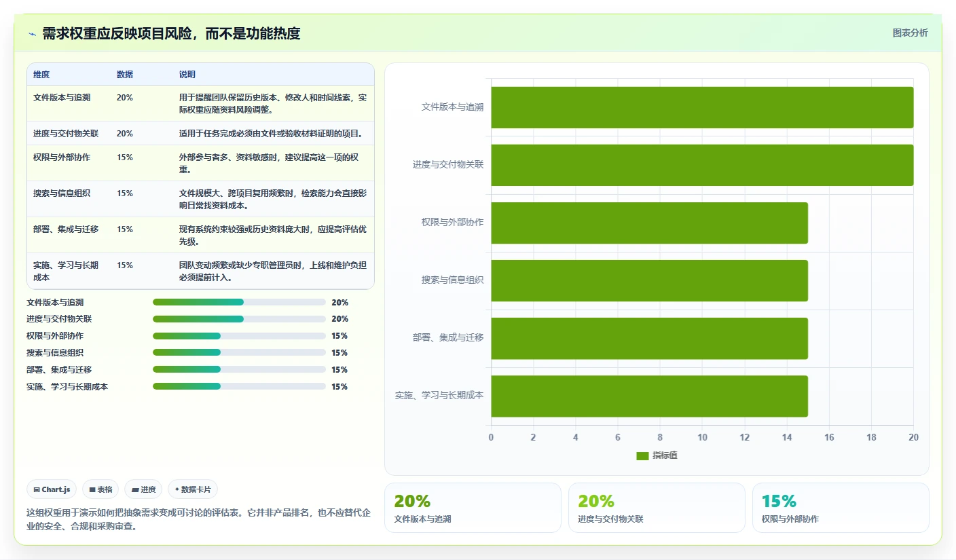Select the Chart.js tag chip

(52, 489)
